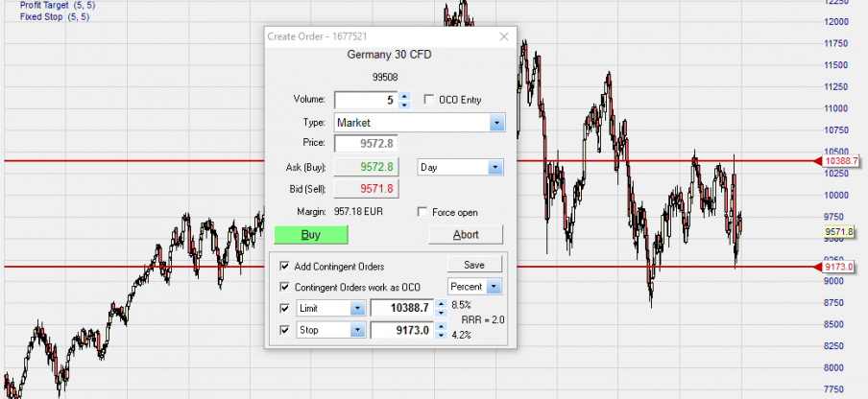Viewport: 868px width, 399px height.
Task: Click the Abort button
Action: 466,235
